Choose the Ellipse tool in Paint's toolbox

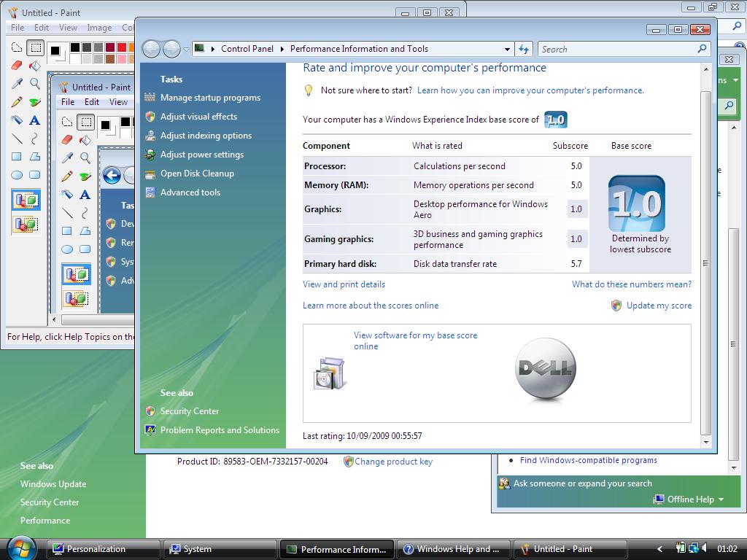17,175
